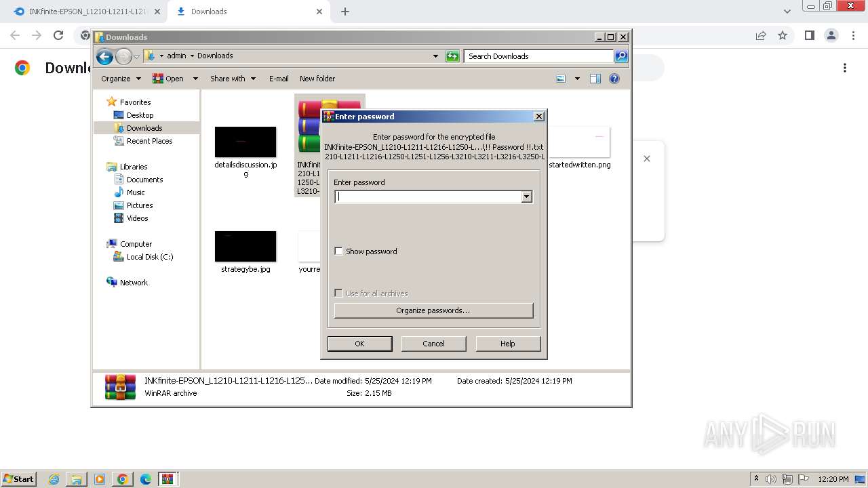The image size is (868, 488).
Task: Select Desktop in Favorites
Action: point(140,115)
